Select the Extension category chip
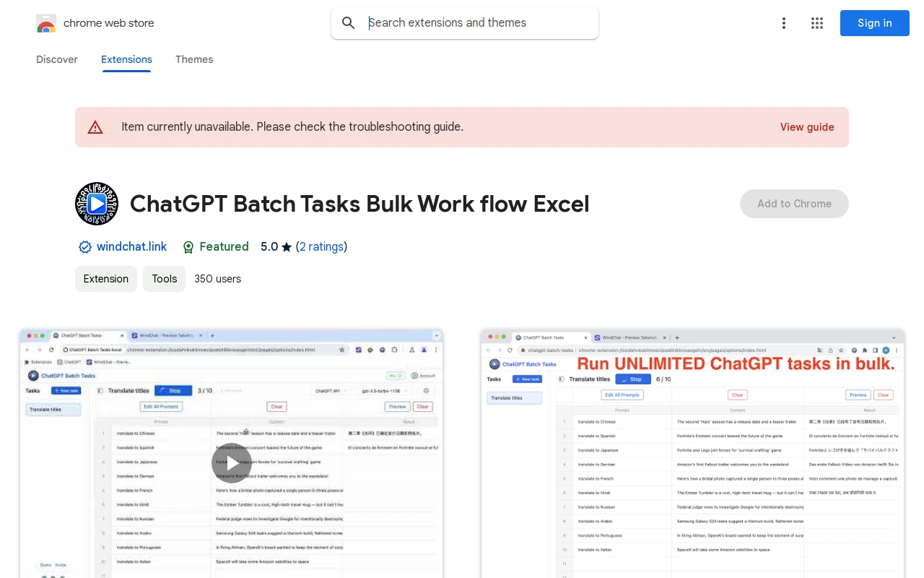 tap(105, 279)
